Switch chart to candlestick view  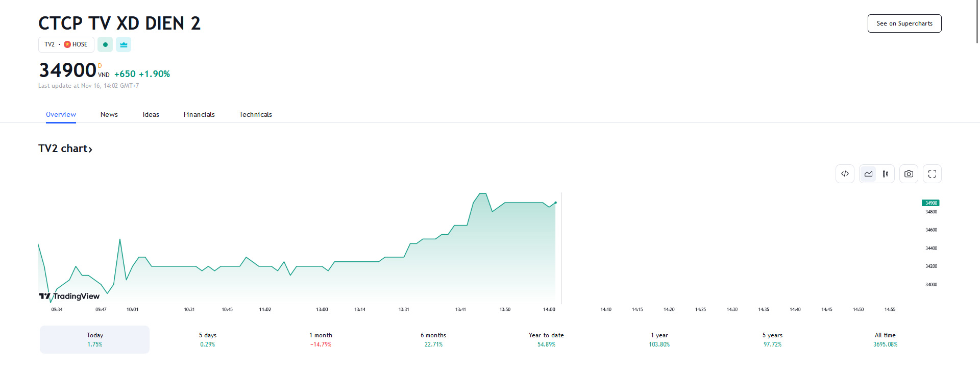pyautogui.click(x=886, y=173)
